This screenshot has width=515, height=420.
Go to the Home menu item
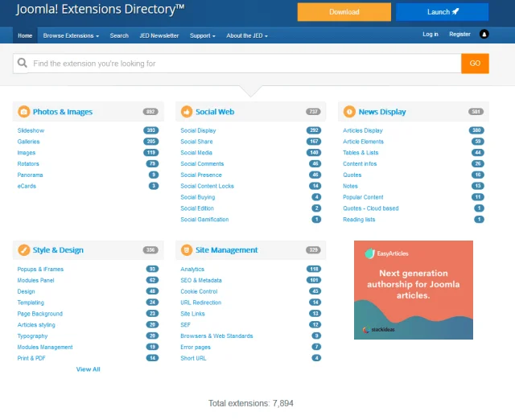click(x=25, y=35)
